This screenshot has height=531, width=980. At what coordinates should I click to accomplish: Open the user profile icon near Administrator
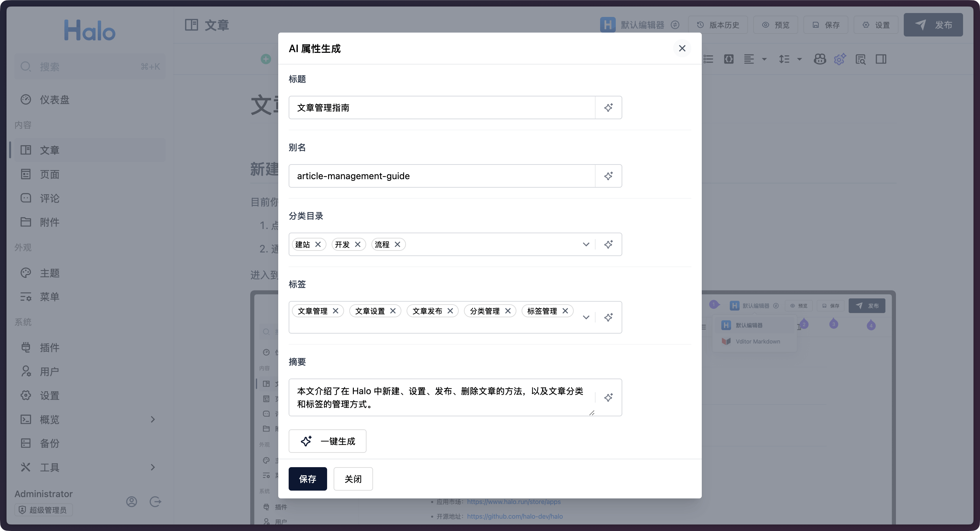click(x=132, y=502)
